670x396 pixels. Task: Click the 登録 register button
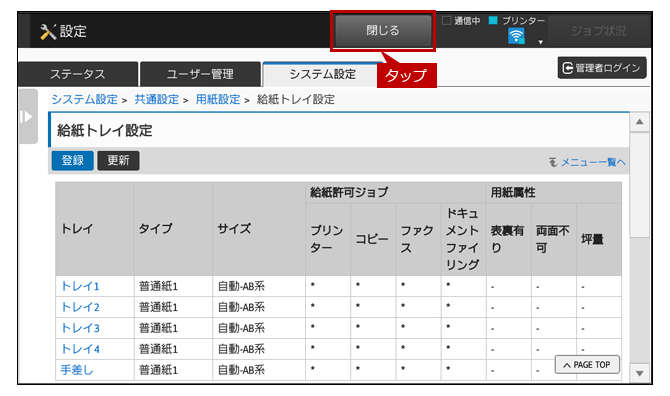73,161
